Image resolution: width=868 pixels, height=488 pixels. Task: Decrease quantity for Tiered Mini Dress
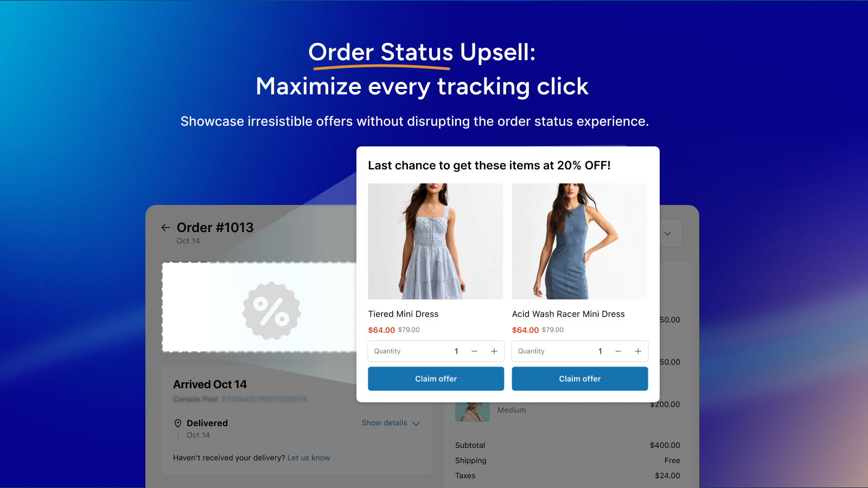pyautogui.click(x=474, y=351)
